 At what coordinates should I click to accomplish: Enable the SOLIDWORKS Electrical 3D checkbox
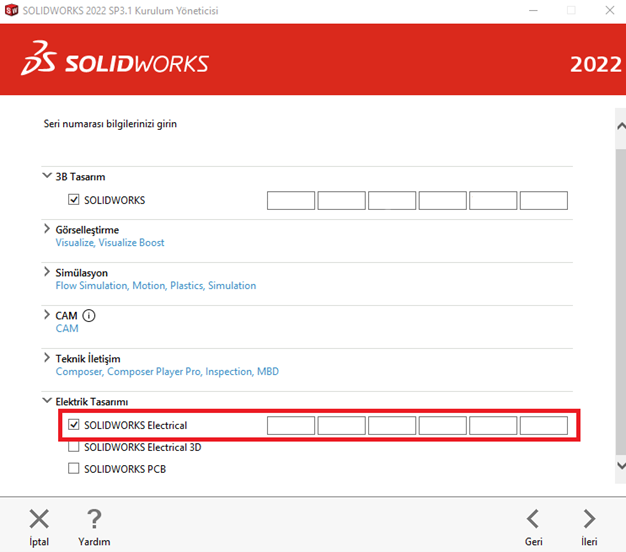(74, 447)
